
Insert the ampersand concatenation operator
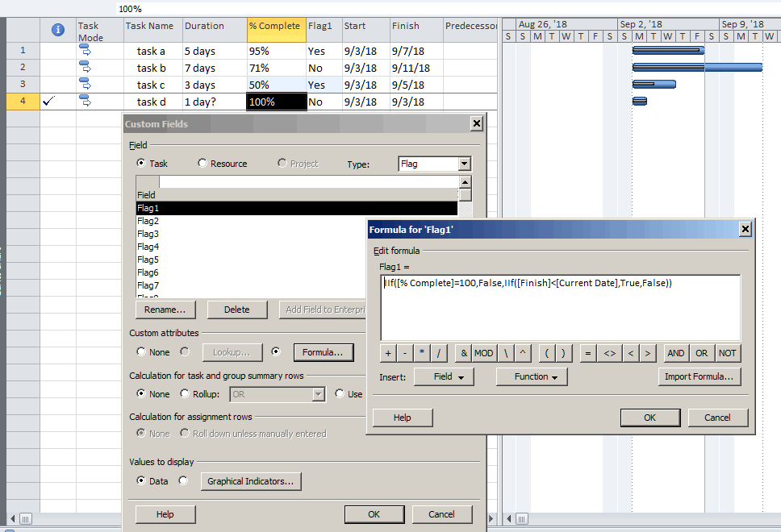pos(464,353)
